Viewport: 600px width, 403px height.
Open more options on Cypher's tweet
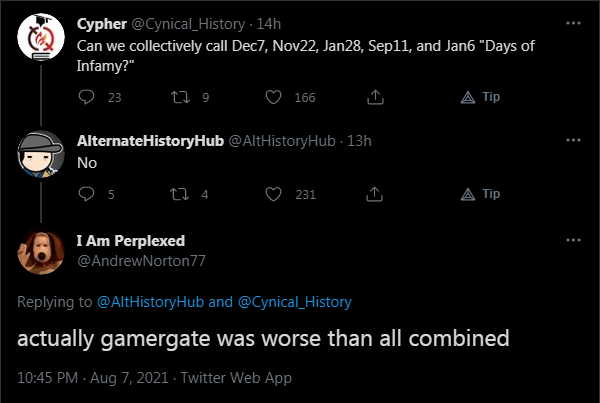(573, 23)
